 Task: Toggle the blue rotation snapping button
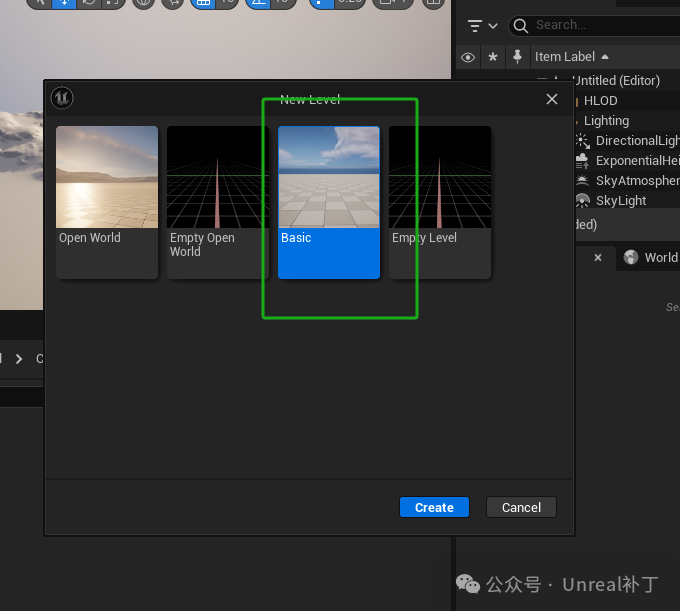tap(258, 3)
